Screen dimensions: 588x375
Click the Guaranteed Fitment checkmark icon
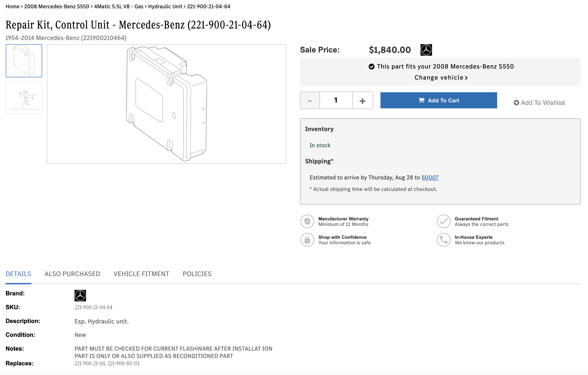pos(444,221)
